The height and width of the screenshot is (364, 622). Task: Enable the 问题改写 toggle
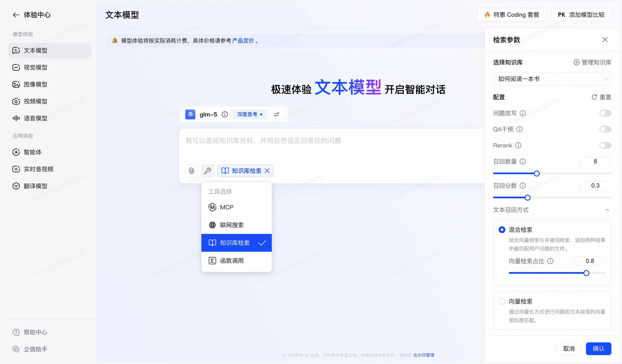pyautogui.click(x=605, y=113)
